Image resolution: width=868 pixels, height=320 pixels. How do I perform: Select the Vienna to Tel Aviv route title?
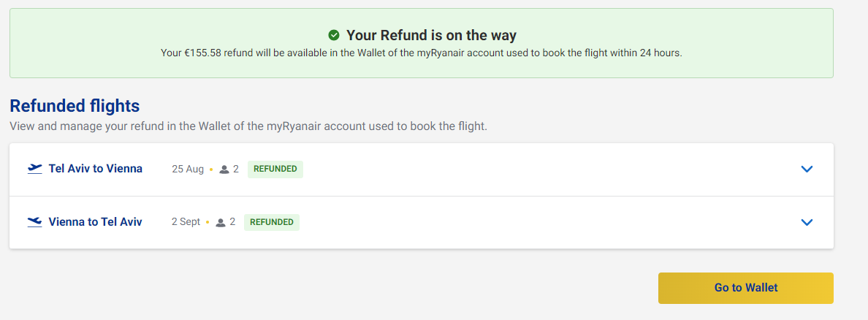click(95, 222)
